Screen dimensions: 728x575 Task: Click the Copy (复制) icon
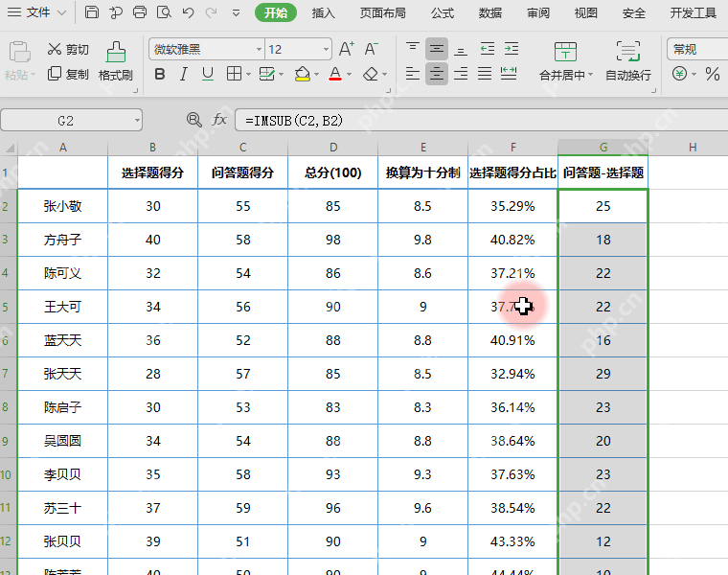click(55, 74)
